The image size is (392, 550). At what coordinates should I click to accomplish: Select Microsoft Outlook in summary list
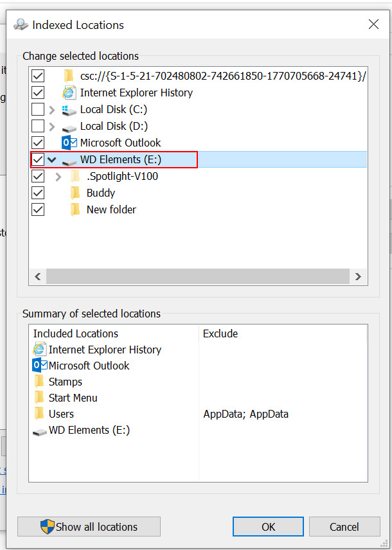coord(89,366)
